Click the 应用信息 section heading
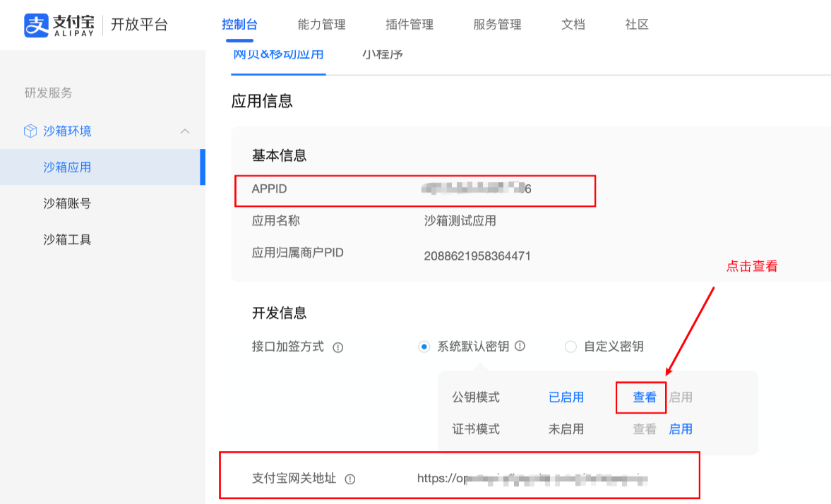Image resolution: width=831 pixels, height=504 pixels. 262,101
